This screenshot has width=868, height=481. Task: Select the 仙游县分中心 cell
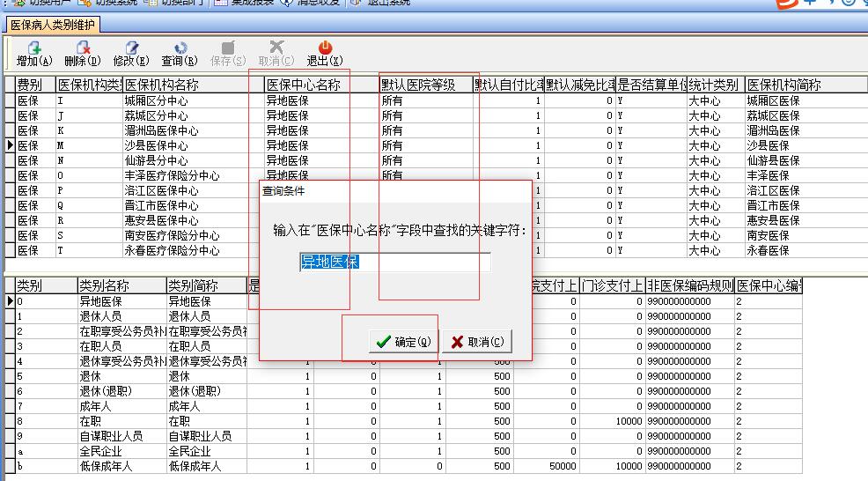tap(193, 160)
